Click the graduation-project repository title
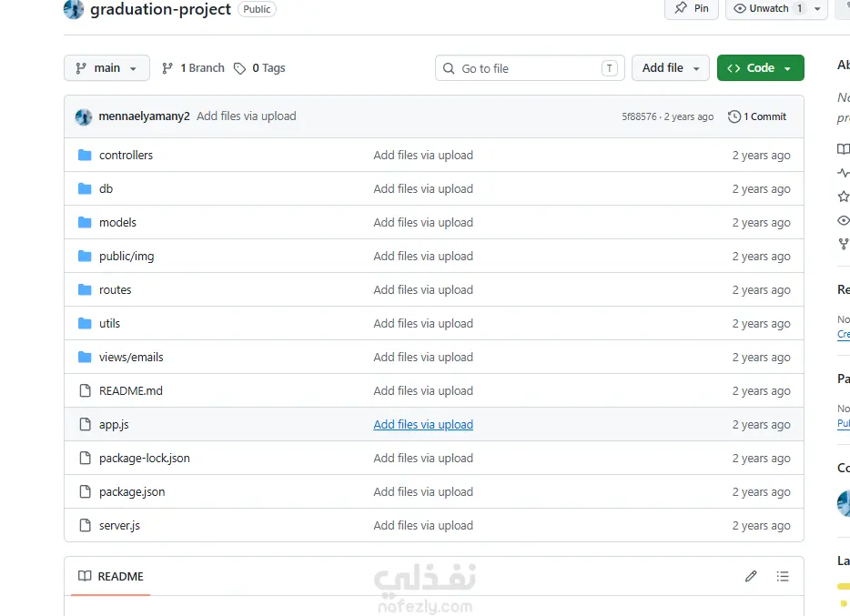This screenshot has height=616, width=850. tap(160, 9)
